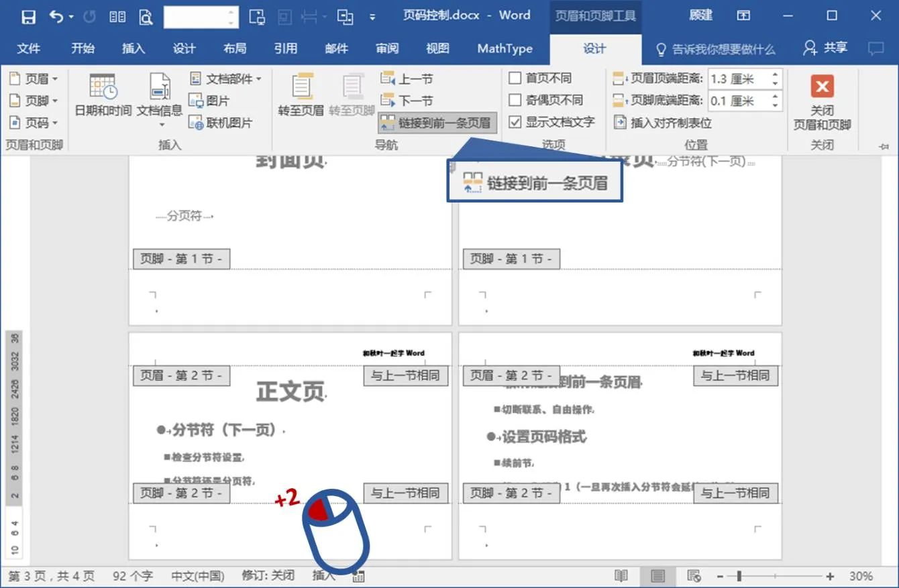899x588 pixels.
Task: Open the undo history dropdown arrow
Action: point(71,17)
